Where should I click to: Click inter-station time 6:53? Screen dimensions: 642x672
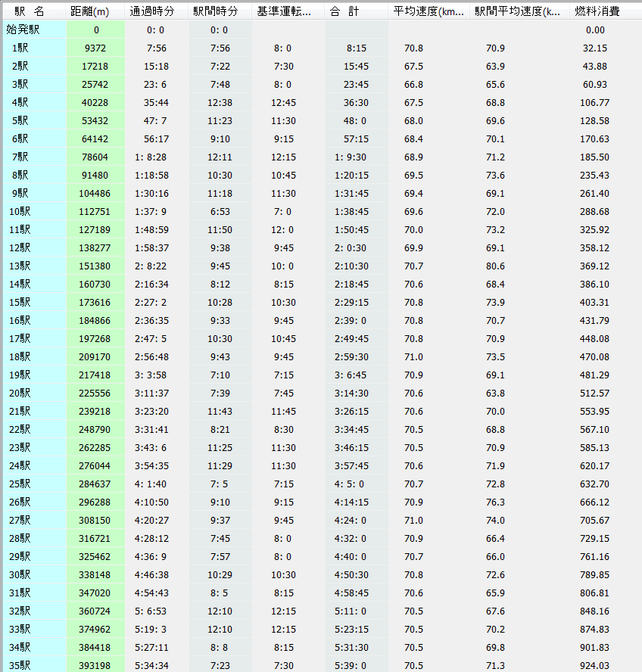point(220,211)
